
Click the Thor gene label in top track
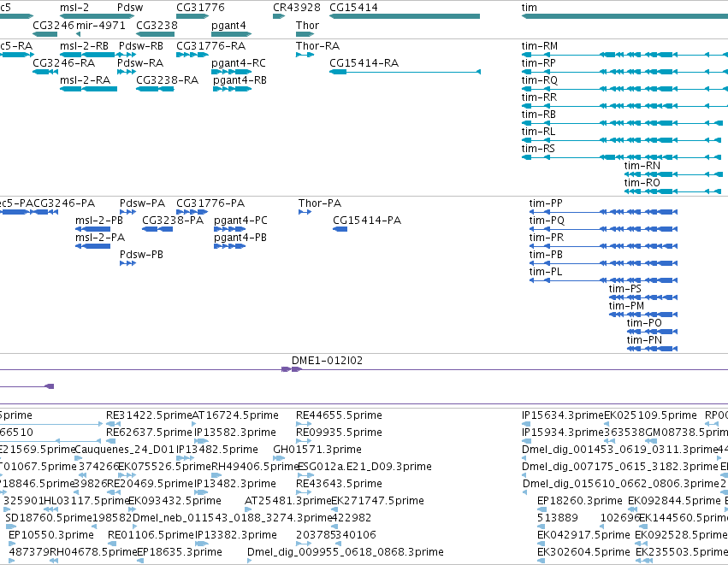pyautogui.click(x=307, y=26)
